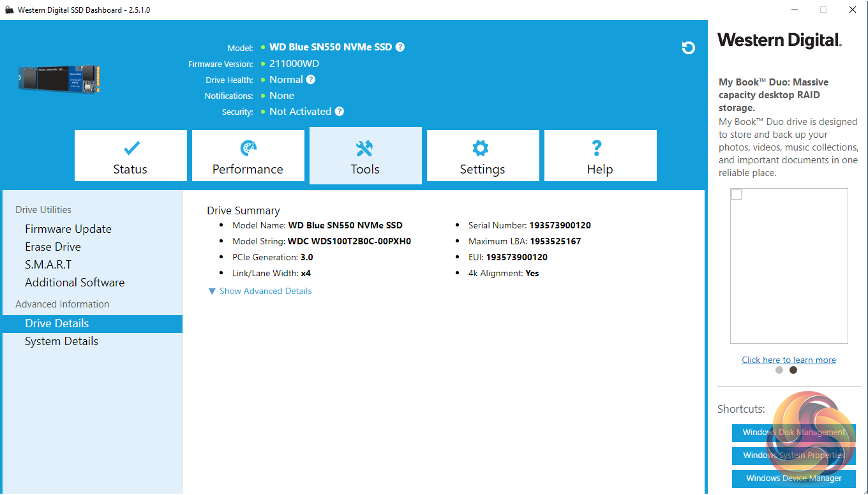The width and height of the screenshot is (868, 495).
Task: Click the Model Name value in Drive Summary
Action: (345, 225)
